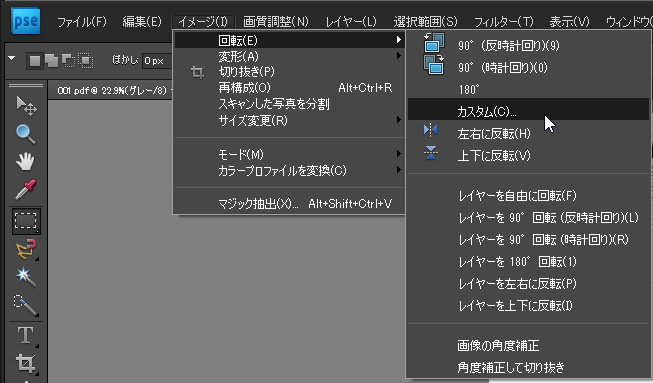Choose 上下に反転(V)
Screen dimensions: 653x383
pyautogui.click(x=528, y=156)
